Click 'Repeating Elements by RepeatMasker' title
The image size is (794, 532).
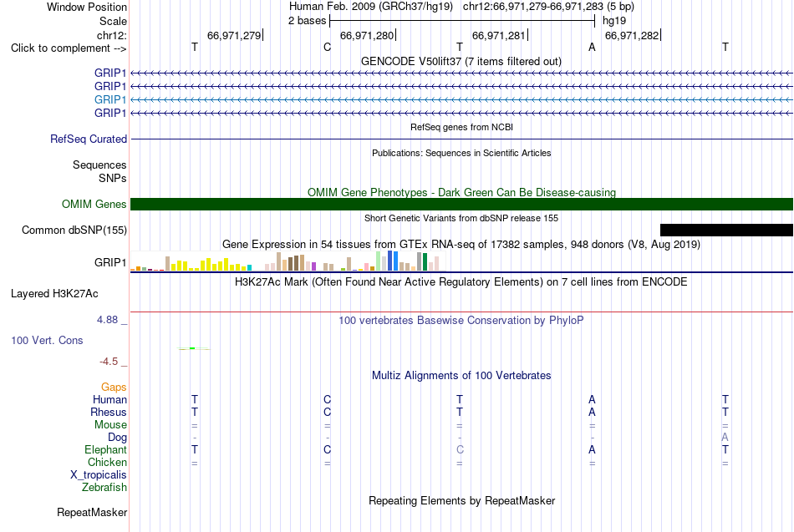pos(461,500)
